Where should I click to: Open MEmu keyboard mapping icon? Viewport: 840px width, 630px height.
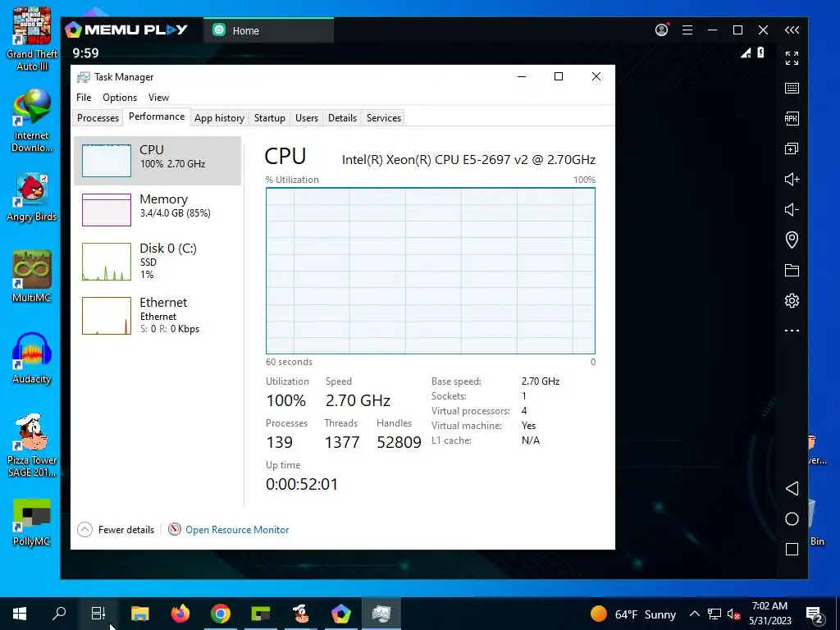coord(792,89)
